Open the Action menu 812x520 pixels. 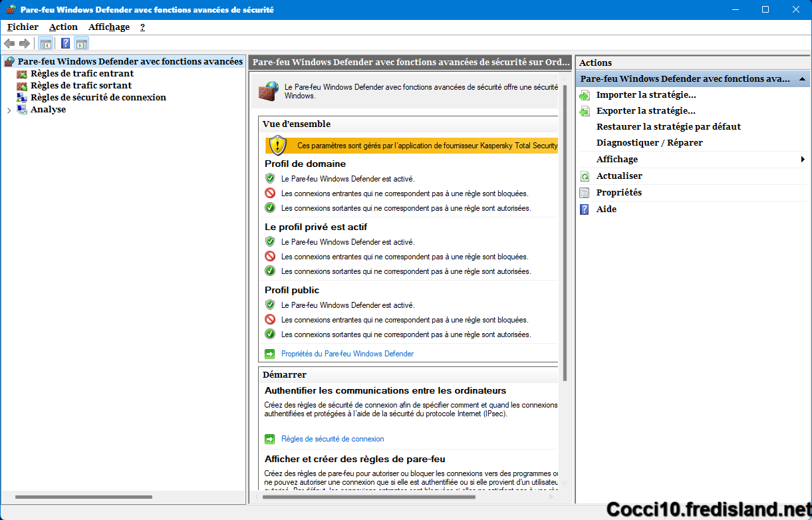63,27
